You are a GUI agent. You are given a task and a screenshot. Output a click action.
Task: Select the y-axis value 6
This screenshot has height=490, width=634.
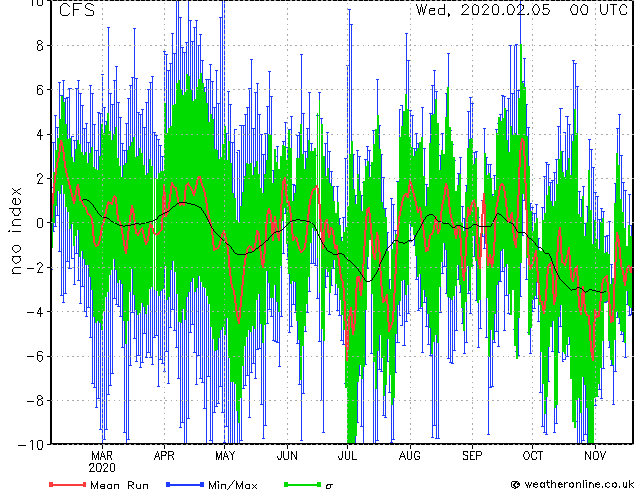[x=40, y=90]
